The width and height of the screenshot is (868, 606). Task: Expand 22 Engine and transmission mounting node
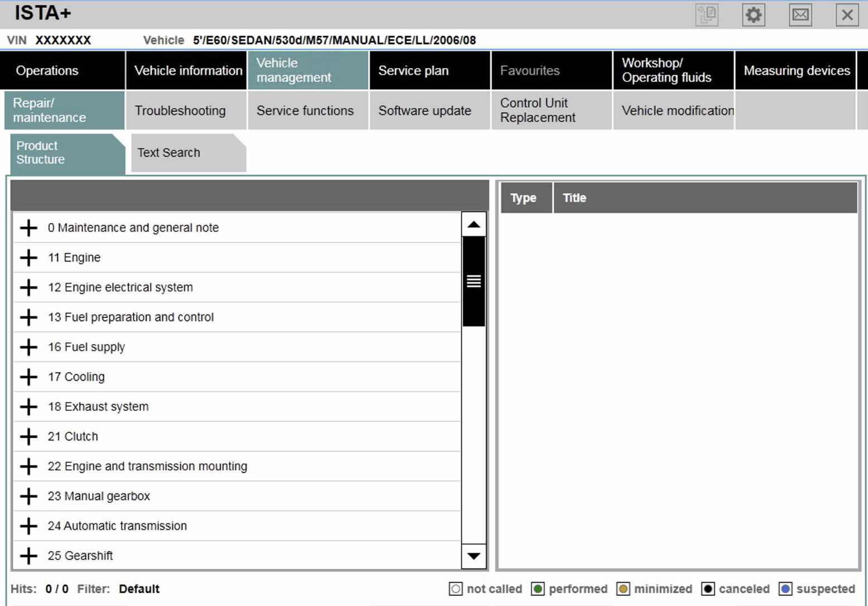click(x=28, y=466)
